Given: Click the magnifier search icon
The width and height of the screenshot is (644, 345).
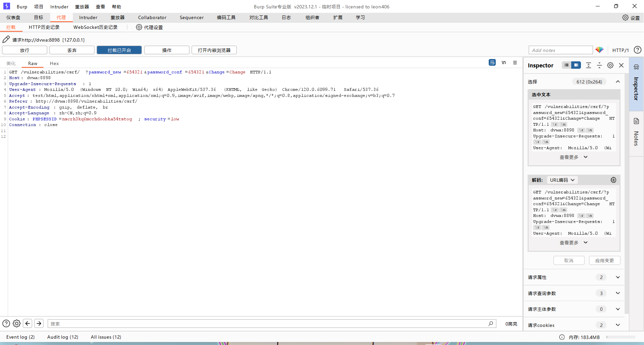Looking at the screenshot, I should [491, 324].
